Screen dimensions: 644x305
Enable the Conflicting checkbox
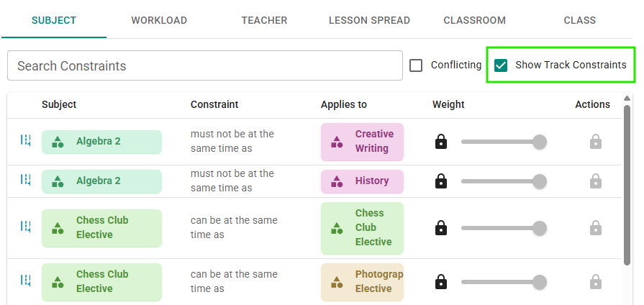[x=416, y=65]
